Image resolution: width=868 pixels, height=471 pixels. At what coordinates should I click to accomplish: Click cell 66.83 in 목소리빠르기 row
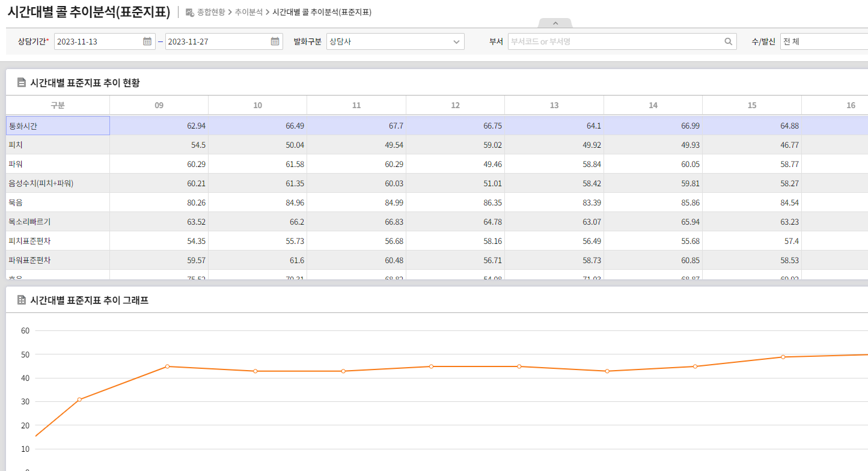356,222
